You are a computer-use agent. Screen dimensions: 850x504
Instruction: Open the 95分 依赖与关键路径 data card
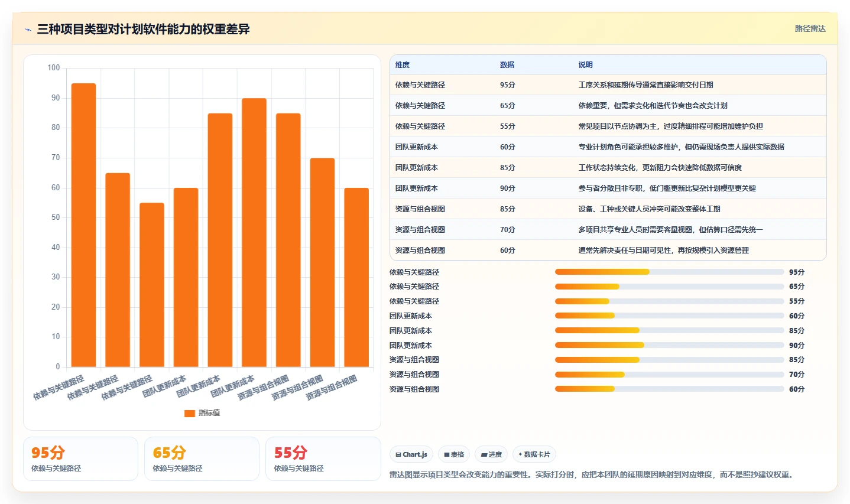[x=80, y=459]
